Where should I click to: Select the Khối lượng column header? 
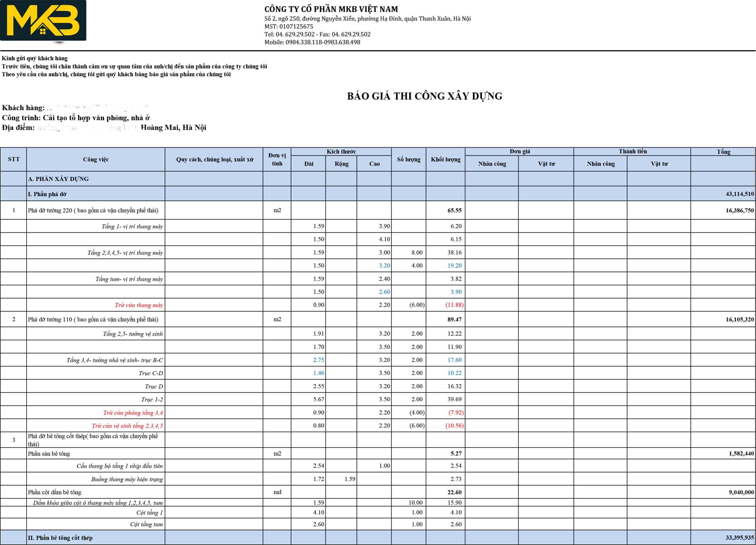pyautogui.click(x=445, y=159)
